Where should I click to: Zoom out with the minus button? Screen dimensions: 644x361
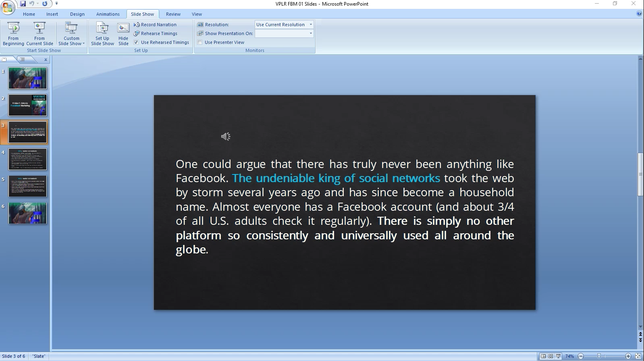tap(581, 356)
